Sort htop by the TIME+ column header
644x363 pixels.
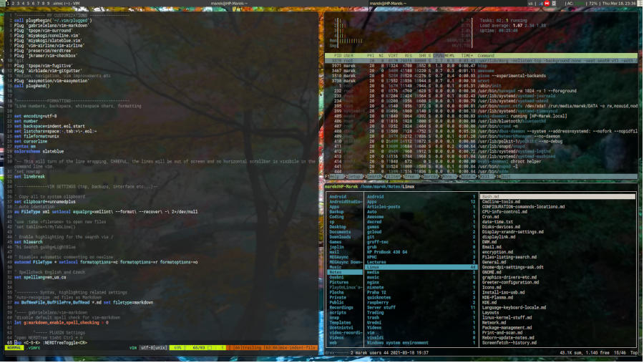pyautogui.click(x=467, y=56)
